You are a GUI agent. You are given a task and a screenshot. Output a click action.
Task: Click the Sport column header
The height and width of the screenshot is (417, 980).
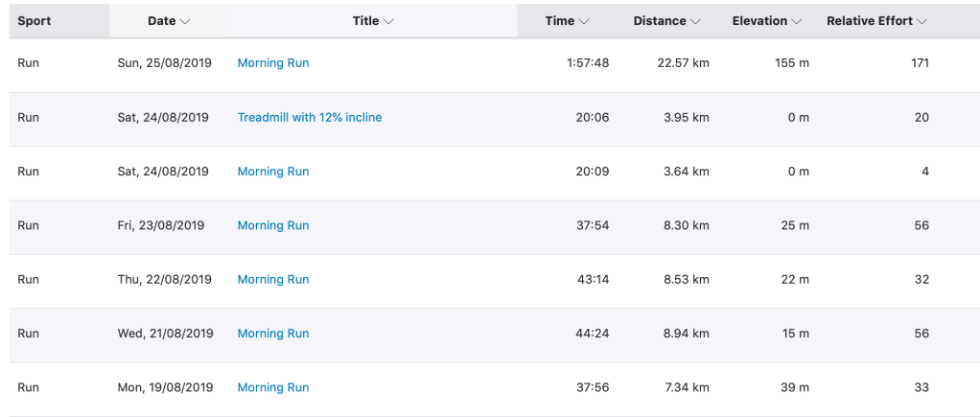[35, 21]
